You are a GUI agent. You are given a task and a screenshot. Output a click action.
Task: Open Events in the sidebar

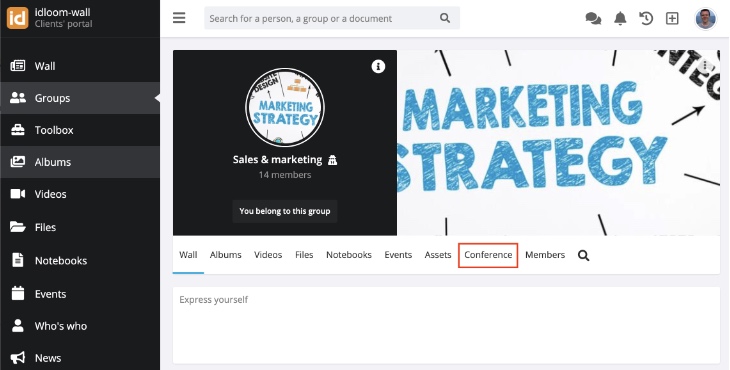pos(80,294)
